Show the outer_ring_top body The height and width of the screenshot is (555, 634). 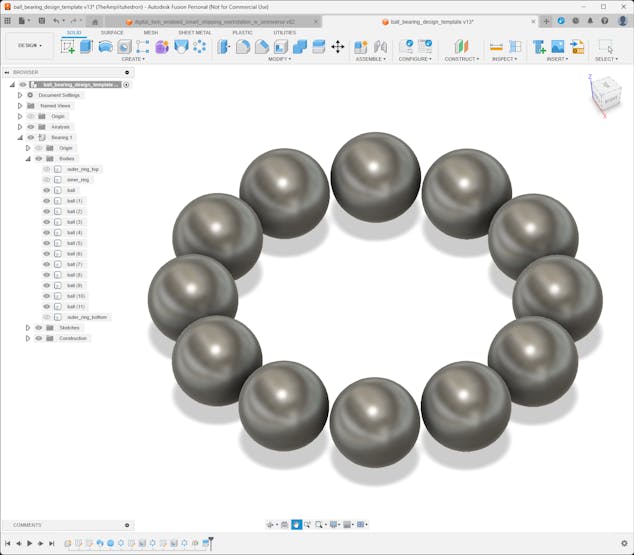click(x=46, y=169)
